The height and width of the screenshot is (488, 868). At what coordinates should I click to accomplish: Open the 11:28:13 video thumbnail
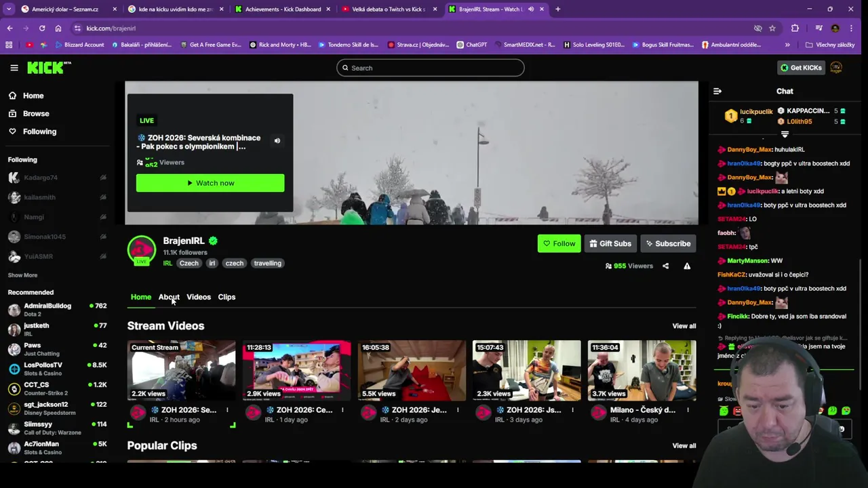[x=296, y=371]
